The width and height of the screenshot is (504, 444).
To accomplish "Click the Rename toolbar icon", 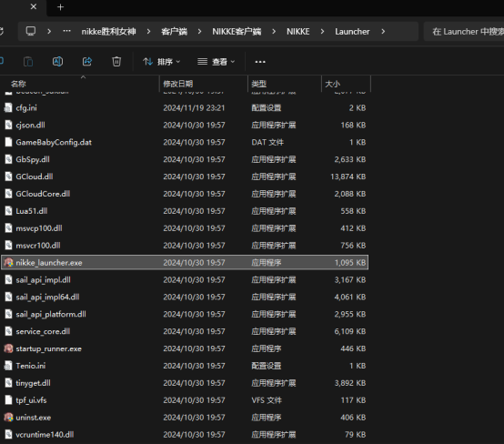I will [x=57, y=61].
